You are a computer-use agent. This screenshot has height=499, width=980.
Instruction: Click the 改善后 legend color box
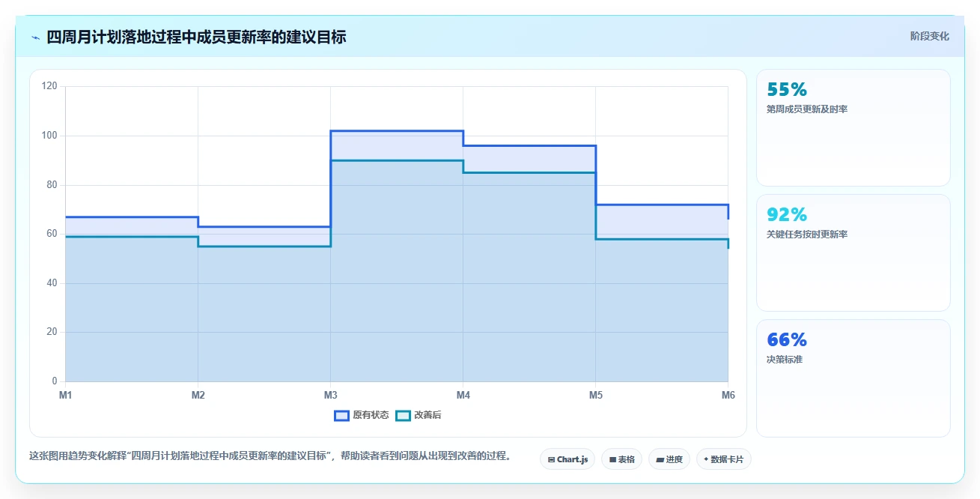403,415
